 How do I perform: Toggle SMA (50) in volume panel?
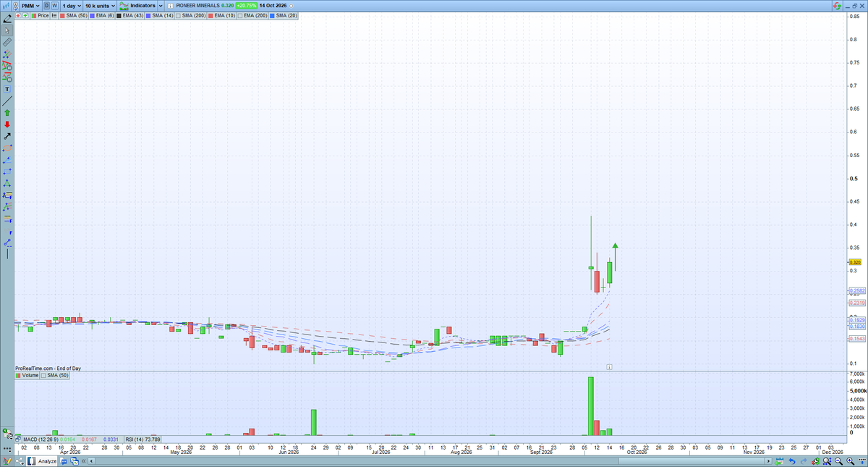(54, 376)
